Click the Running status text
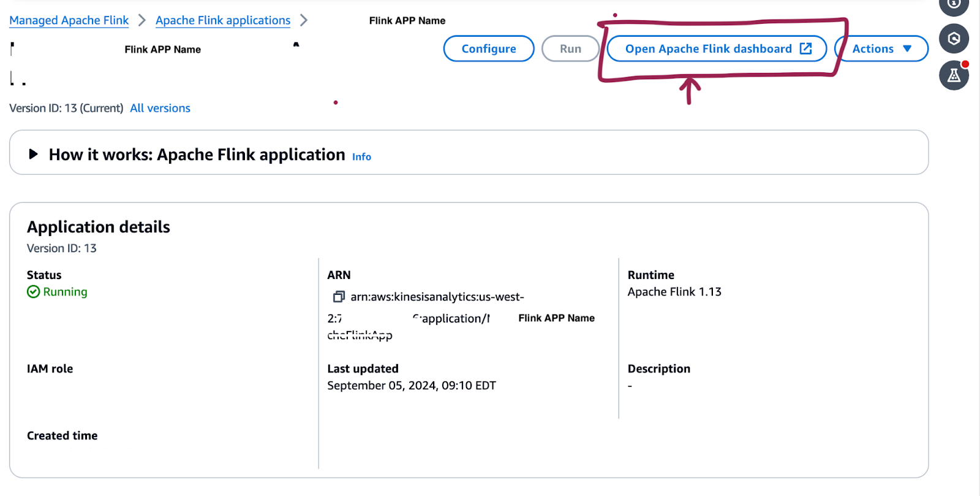 (x=65, y=292)
